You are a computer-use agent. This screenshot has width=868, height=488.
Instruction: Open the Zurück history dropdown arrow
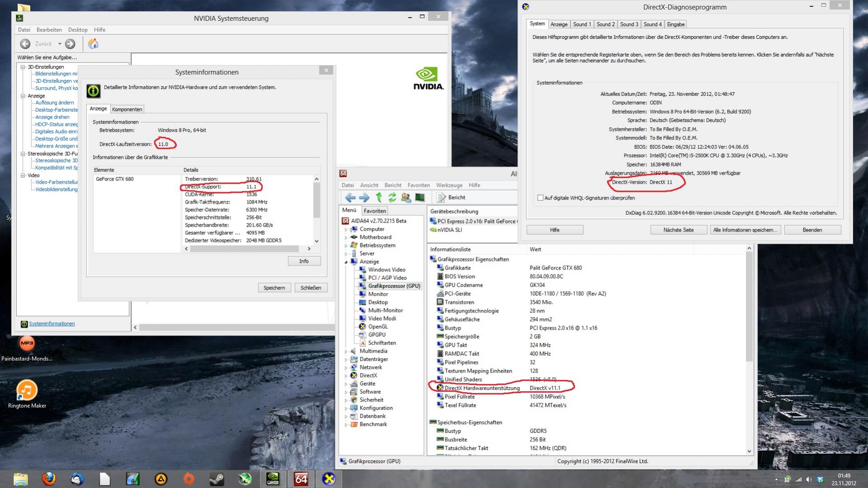60,44
